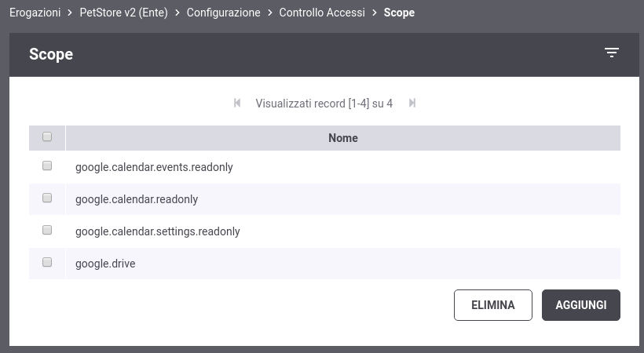Jump to last page of records

coord(412,103)
